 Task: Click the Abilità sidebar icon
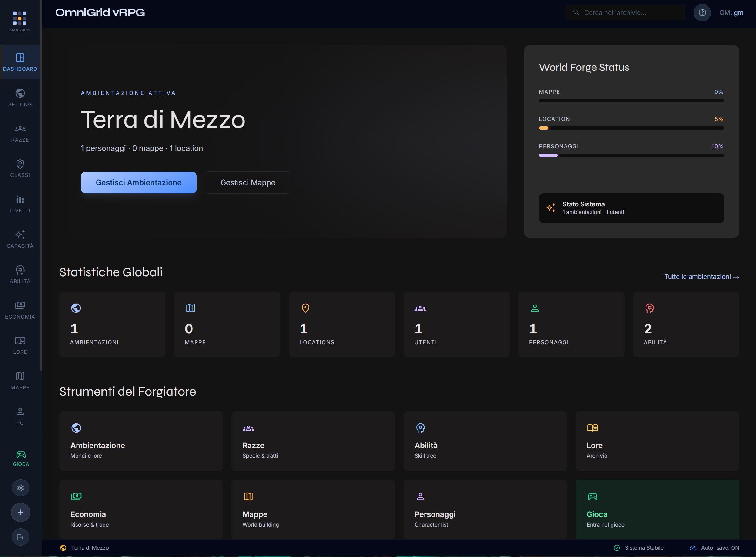tap(20, 270)
